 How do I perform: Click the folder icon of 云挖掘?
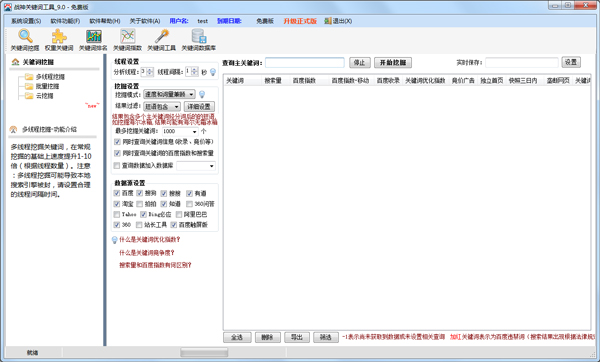click(x=29, y=96)
